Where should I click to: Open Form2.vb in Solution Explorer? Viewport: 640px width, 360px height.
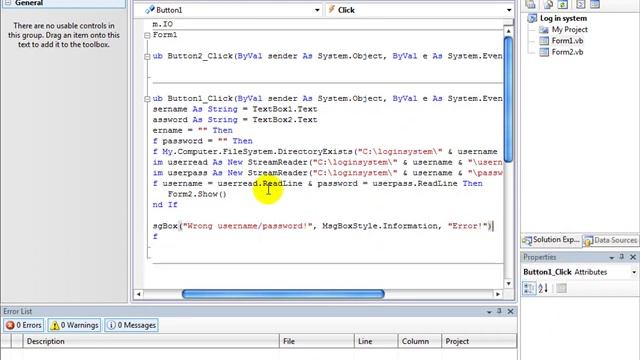point(567,52)
